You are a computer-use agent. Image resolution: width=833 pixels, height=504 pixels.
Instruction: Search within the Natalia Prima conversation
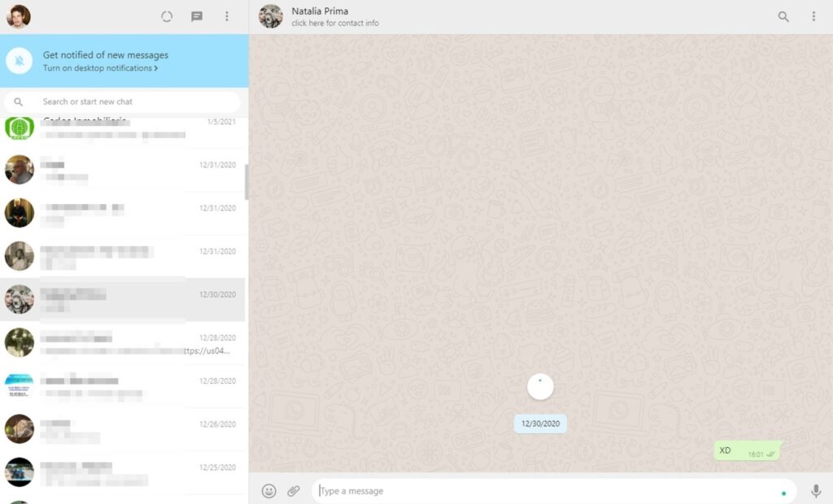tap(783, 16)
